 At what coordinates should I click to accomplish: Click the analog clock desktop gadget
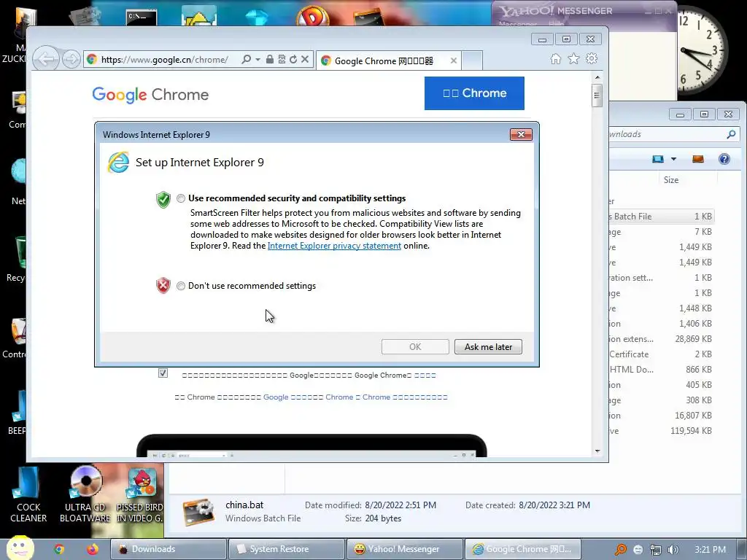tap(703, 50)
